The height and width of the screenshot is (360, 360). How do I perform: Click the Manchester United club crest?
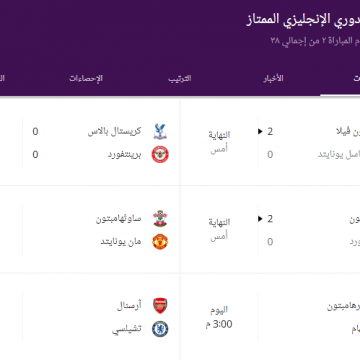[160, 242]
